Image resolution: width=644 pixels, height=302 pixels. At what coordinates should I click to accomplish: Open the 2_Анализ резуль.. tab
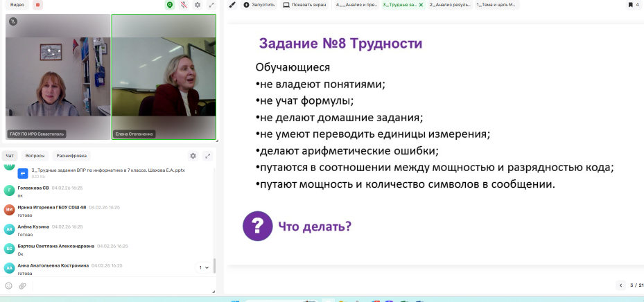[449, 4]
